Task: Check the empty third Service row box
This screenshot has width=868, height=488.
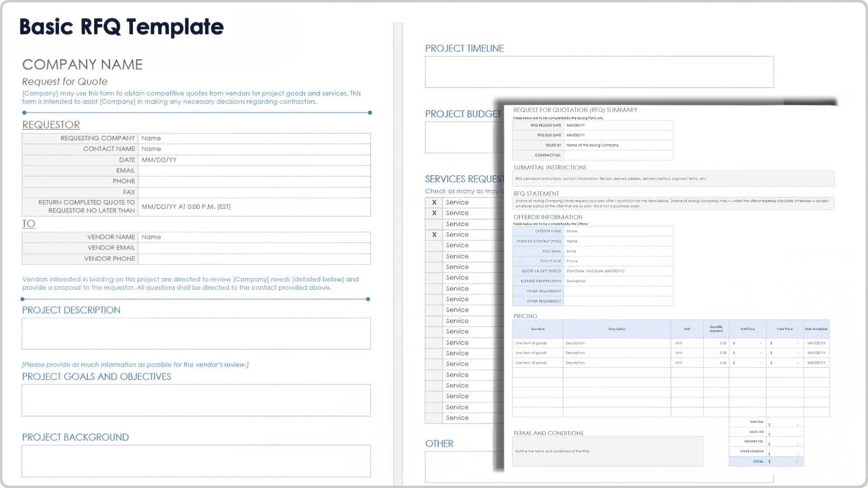Action: (x=434, y=224)
